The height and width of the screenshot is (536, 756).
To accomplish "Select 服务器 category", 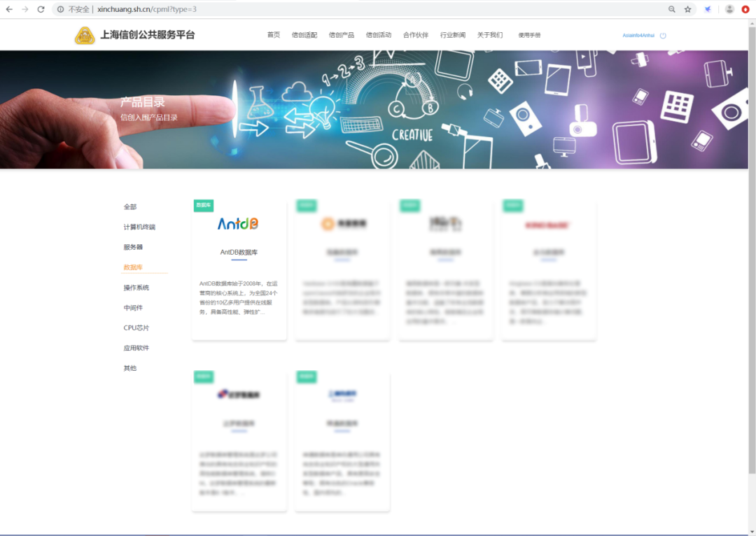I will point(133,247).
